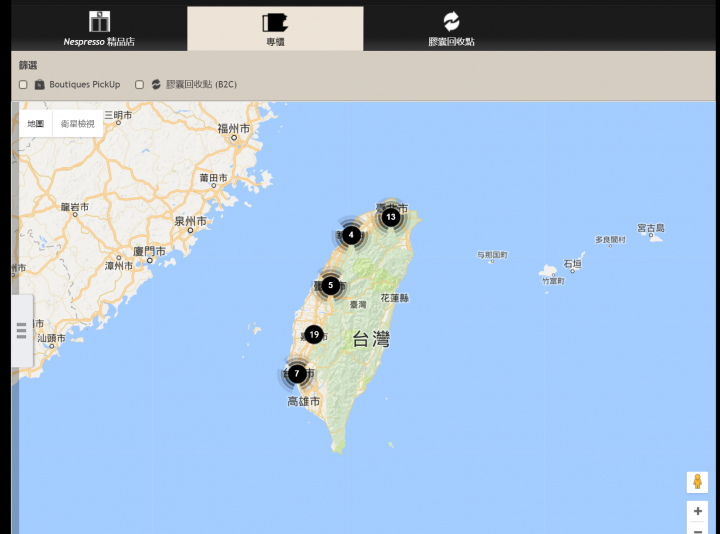Switch to the 膠囊回收點 recycling tab
720x534 pixels.
click(x=451, y=28)
